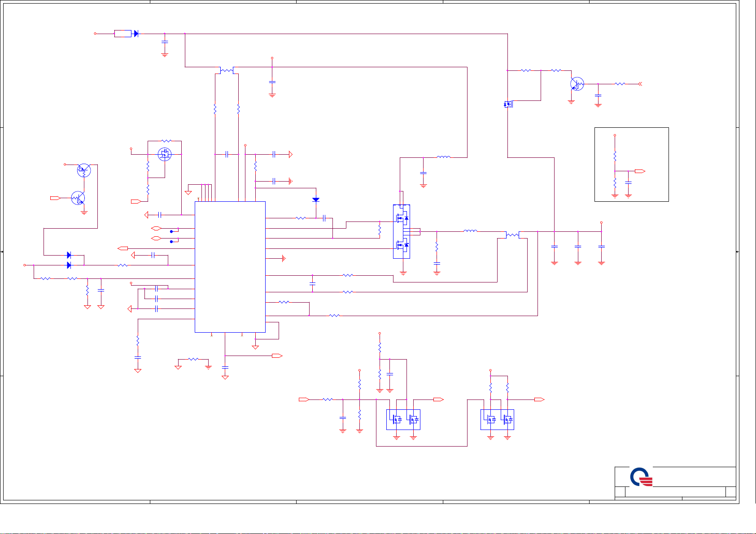Click the four-terminal sense resistor after the inductor
756x534 pixels.
click(512, 234)
